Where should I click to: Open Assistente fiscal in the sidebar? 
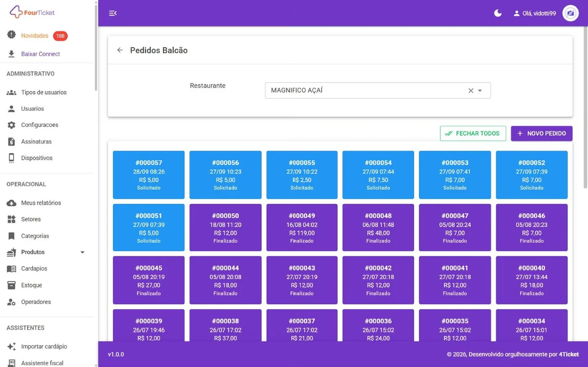(42, 363)
